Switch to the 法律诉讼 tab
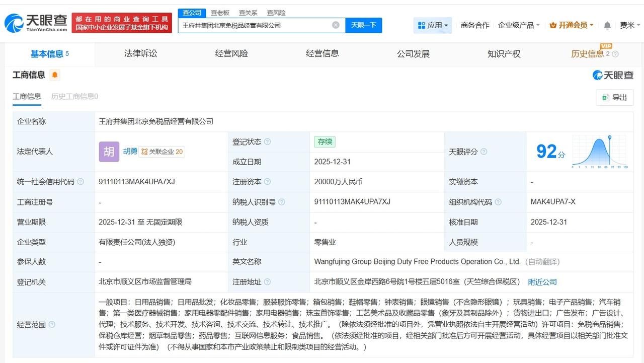The width and height of the screenshot is (644, 363). pos(140,53)
